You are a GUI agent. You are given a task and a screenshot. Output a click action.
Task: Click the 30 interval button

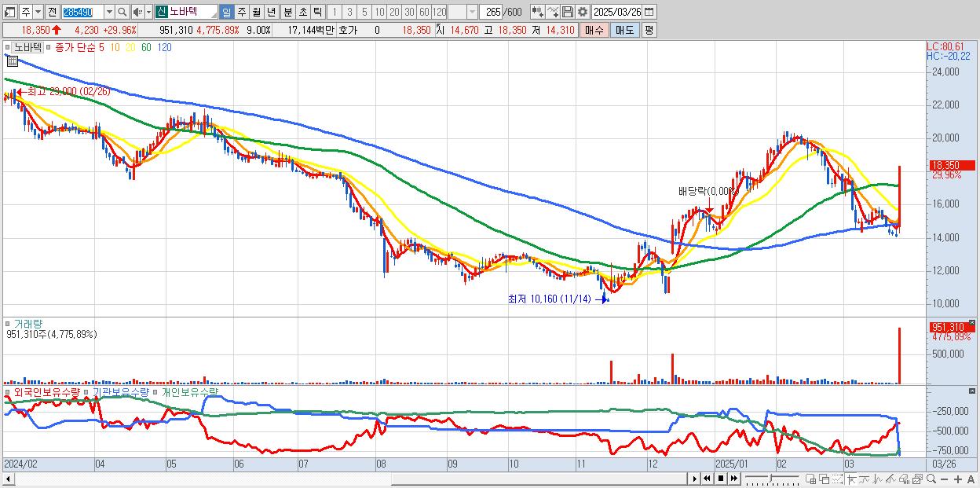point(409,12)
